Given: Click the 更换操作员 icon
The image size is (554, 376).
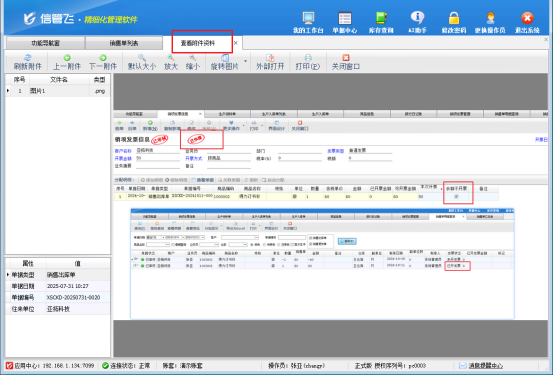Looking at the screenshot, I should click(x=490, y=23).
